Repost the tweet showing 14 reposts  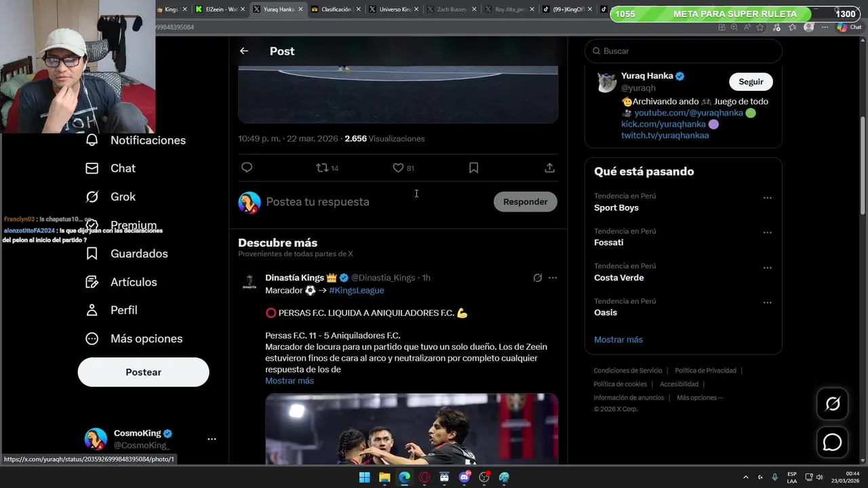tap(328, 167)
